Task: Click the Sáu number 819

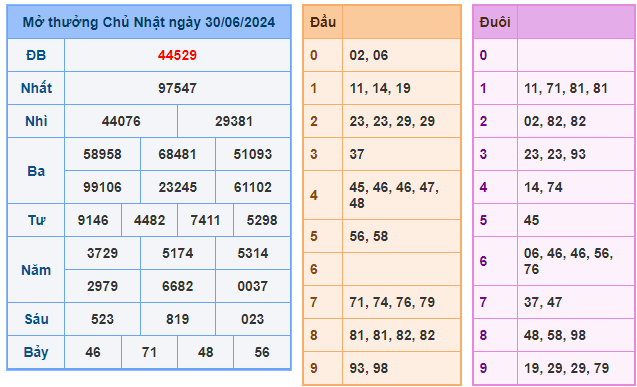Action: tap(178, 319)
